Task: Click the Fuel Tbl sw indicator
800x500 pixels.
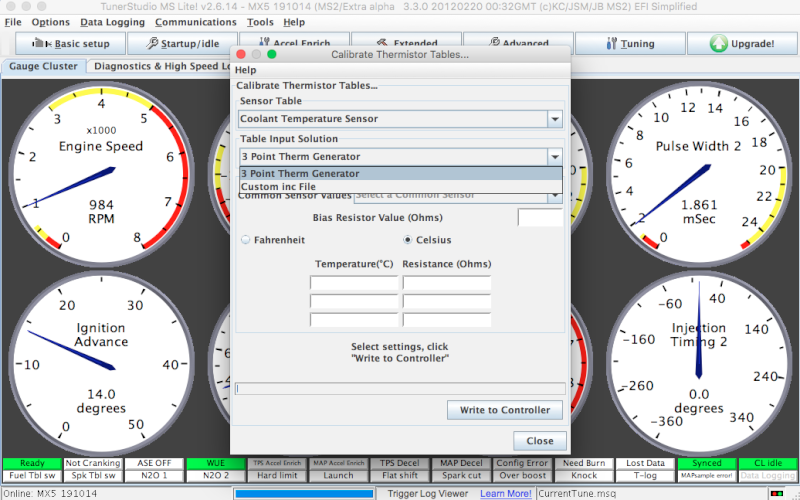Action: click(x=32, y=476)
